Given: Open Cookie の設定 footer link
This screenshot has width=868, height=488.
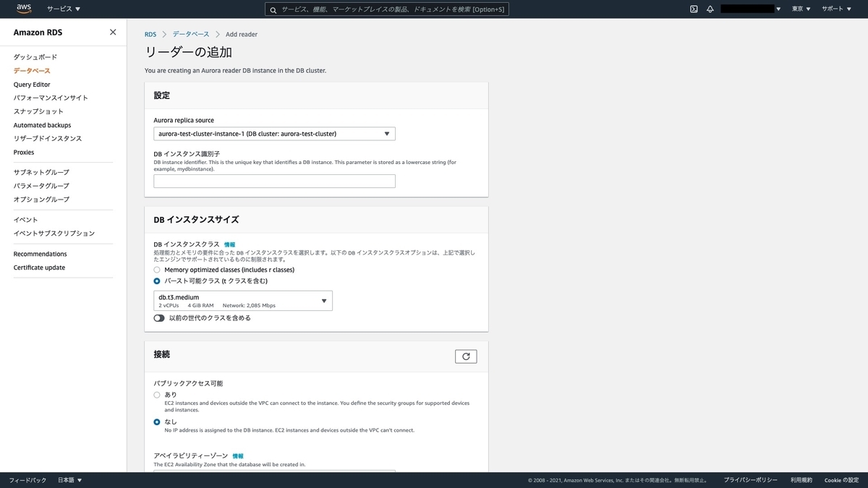Looking at the screenshot, I should (841, 480).
